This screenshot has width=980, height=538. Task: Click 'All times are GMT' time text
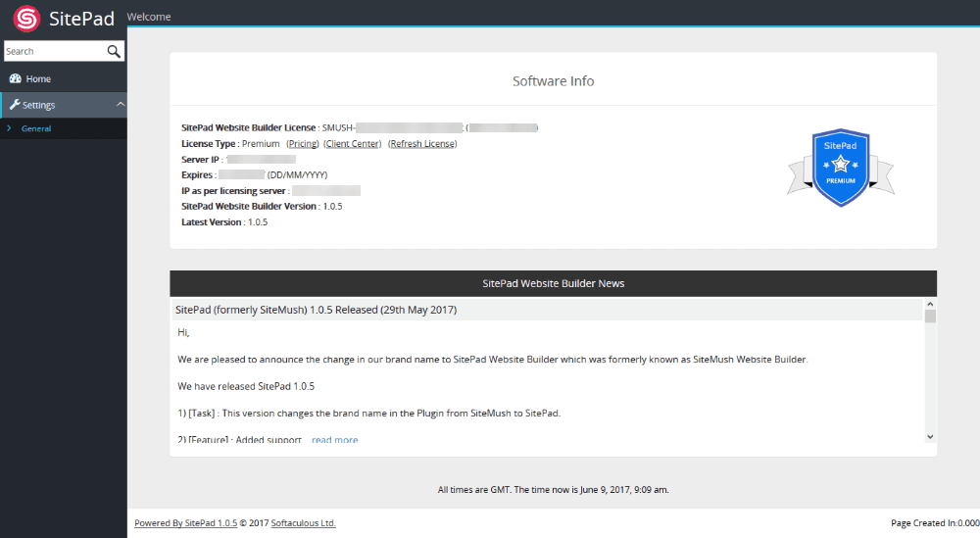[x=553, y=490]
